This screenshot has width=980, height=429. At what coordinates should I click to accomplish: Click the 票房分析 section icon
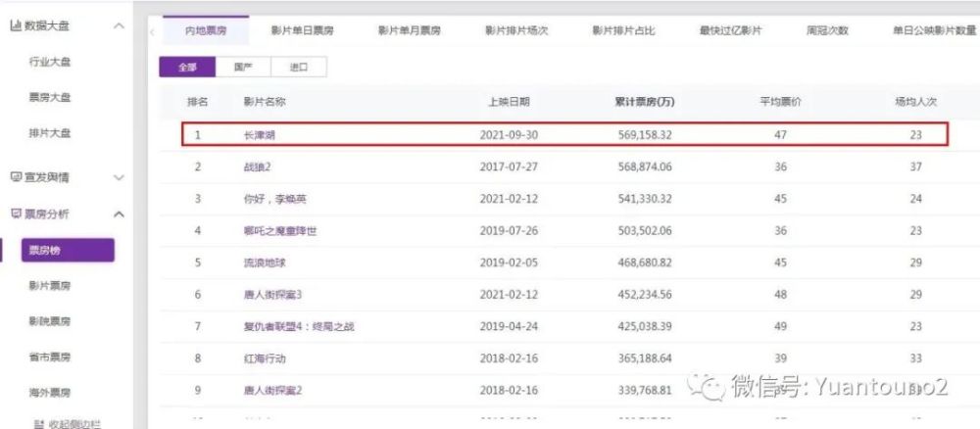[16, 214]
